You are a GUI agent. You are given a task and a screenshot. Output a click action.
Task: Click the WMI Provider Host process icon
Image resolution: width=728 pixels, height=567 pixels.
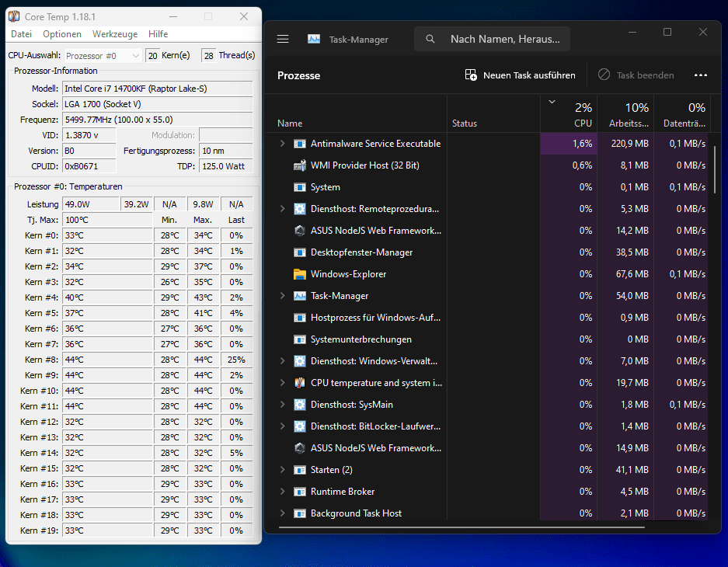coord(300,165)
